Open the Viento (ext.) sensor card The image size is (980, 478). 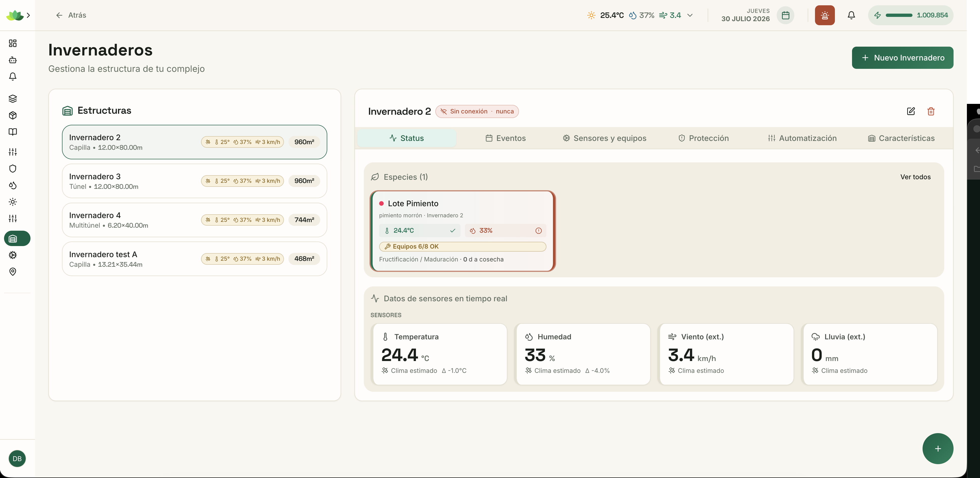tap(726, 354)
